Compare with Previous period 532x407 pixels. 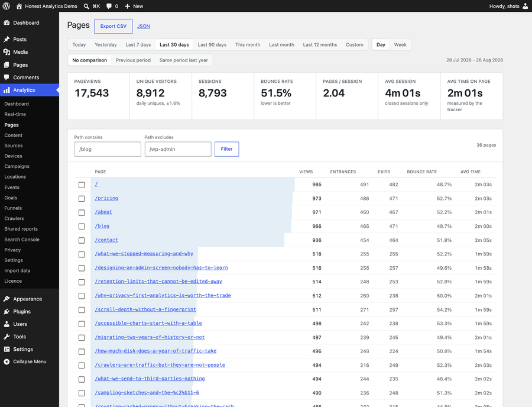133,60
